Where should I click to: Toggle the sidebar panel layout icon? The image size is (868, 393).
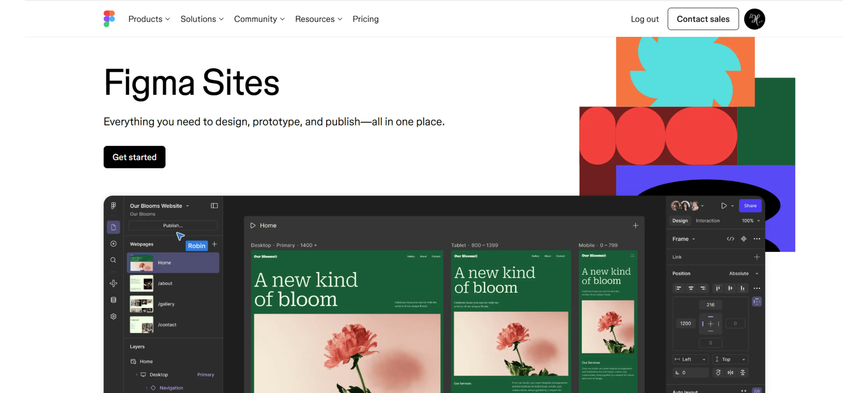(214, 206)
